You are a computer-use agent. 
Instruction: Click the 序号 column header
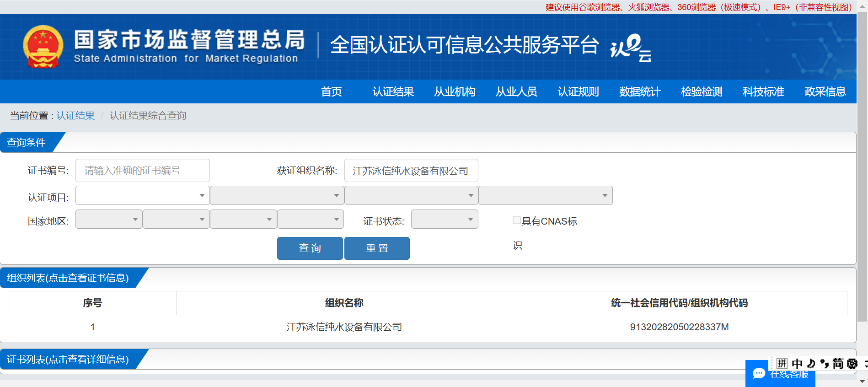pyautogui.click(x=92, y=303)
